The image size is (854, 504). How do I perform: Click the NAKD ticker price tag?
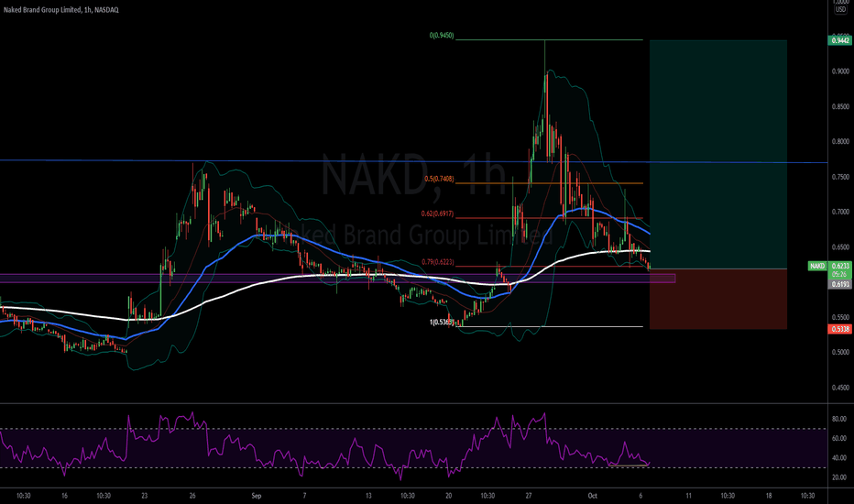(x=817, y=266)
